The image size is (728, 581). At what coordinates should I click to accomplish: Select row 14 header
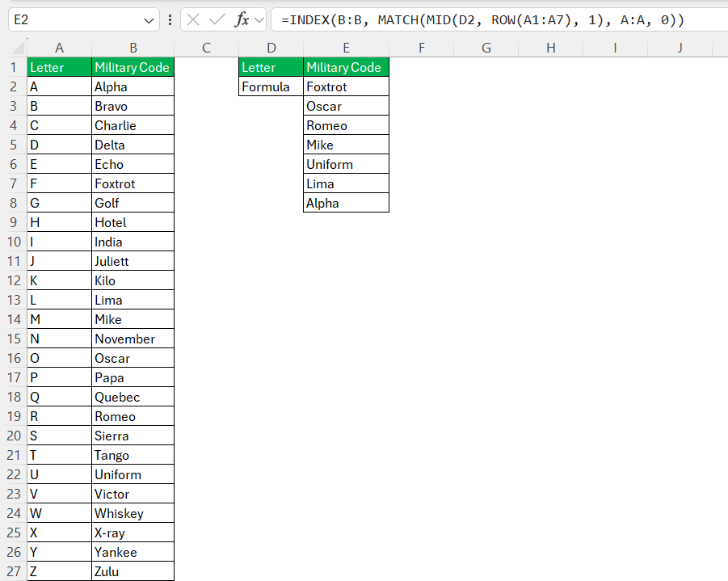[x=14, y=319]
